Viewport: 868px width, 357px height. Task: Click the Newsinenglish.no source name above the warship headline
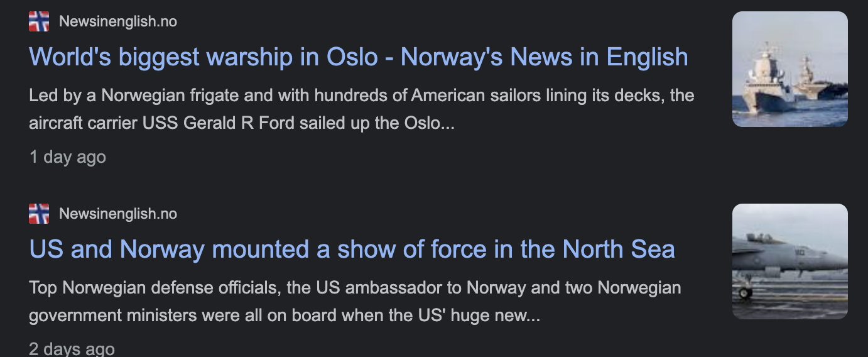[118, 21]
